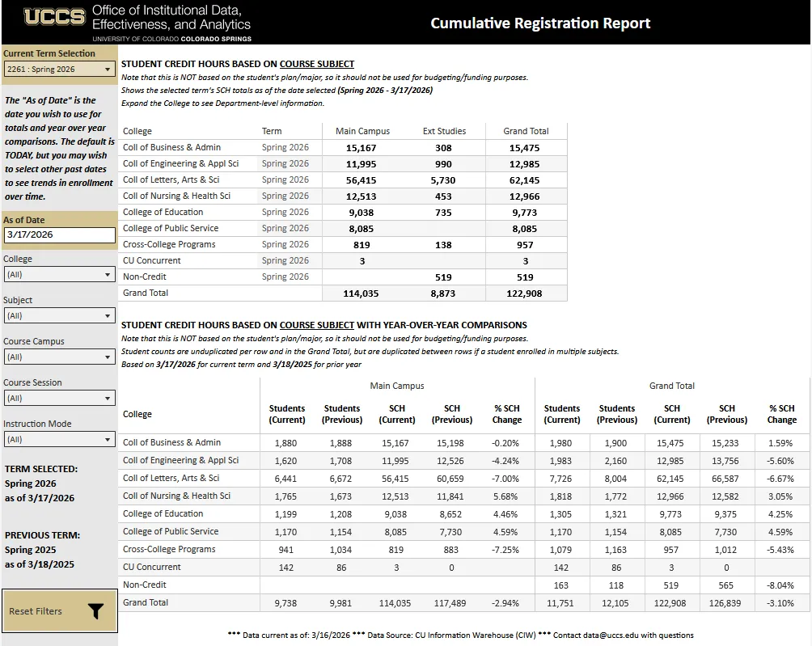Open the Instruction Mode dropdown
Viewport: 812px width, 646px height.
pyautogui.click(x=109, y=438)
